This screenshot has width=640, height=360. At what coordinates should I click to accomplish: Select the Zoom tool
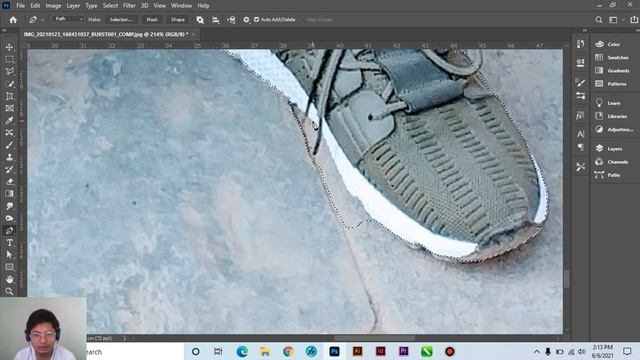9,291
